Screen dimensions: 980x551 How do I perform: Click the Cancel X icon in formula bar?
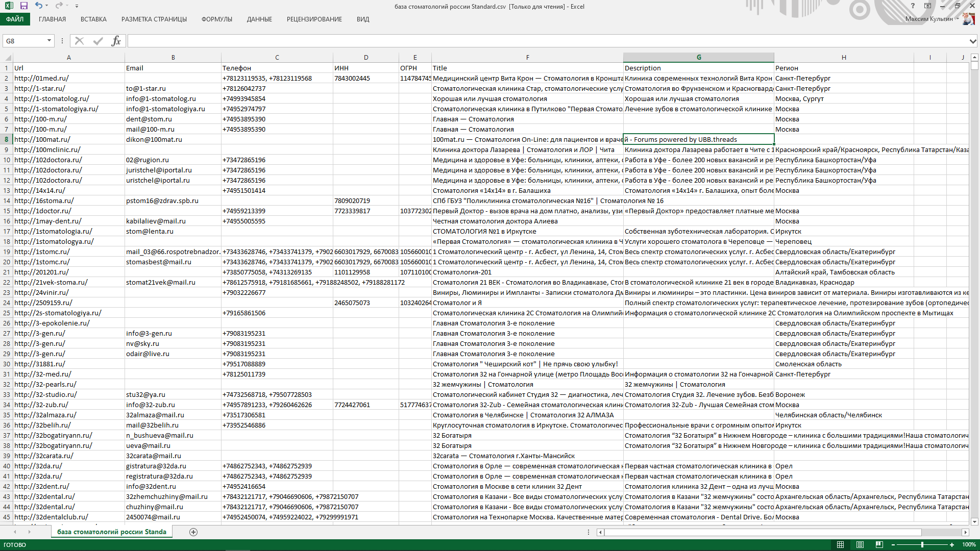click(x=79, y=41)
